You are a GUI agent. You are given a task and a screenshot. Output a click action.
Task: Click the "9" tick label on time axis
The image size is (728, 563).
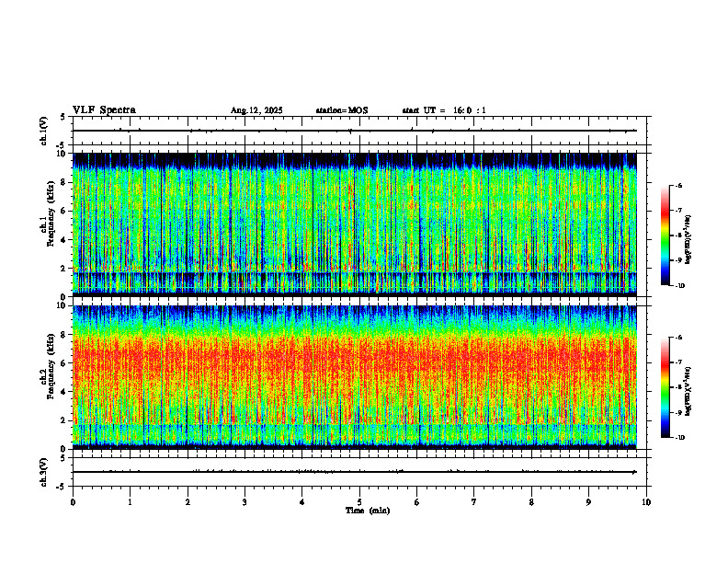pos(588,502)
